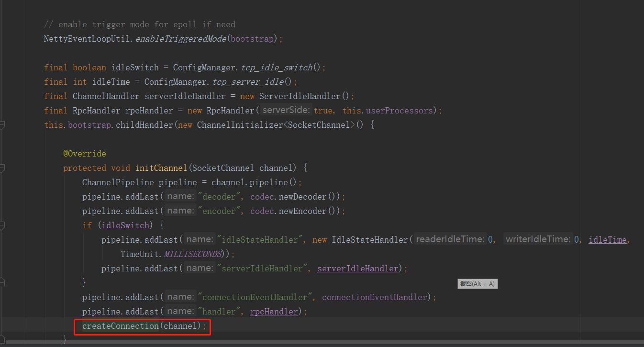The height and width of the screenshot is (347, 644).
Task: Select tcp_idle_switch in the ConfigManager call
Action: click(277, 67)
